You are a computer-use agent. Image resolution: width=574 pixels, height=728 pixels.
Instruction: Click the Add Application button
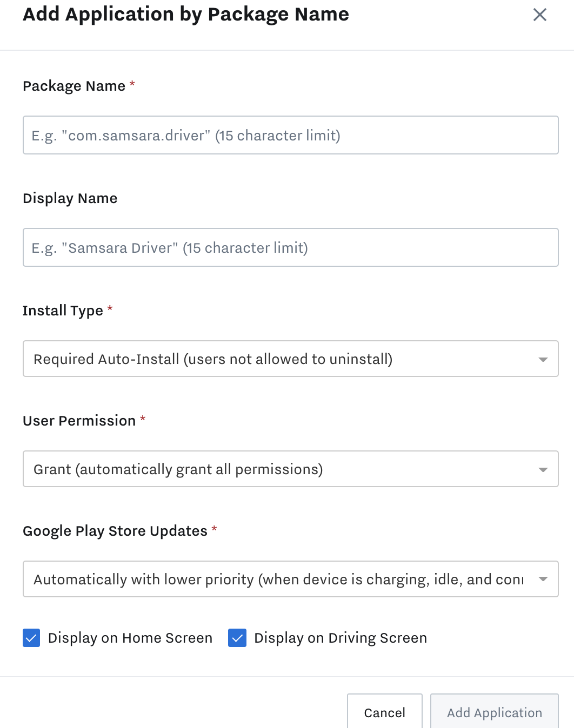[x=494, y=712]
